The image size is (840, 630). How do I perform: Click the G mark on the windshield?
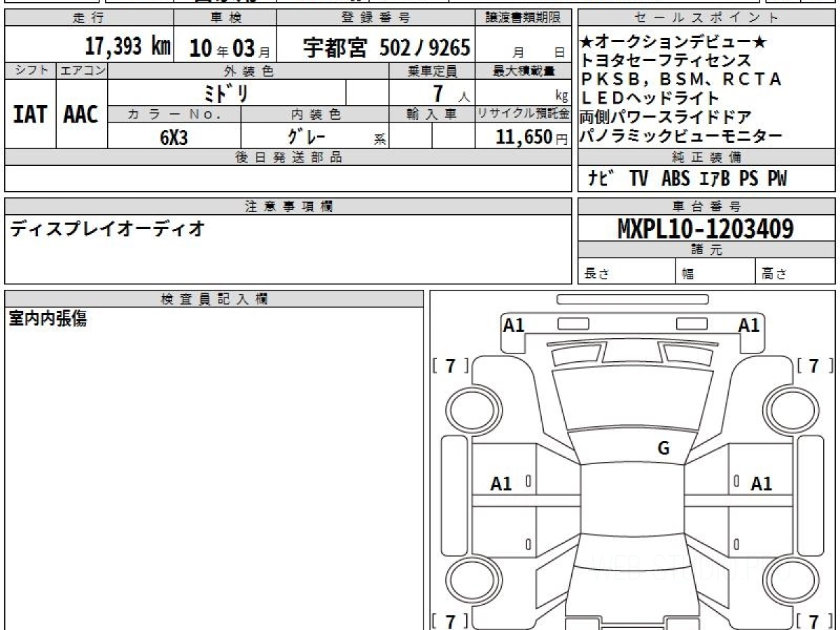[664, 449]
